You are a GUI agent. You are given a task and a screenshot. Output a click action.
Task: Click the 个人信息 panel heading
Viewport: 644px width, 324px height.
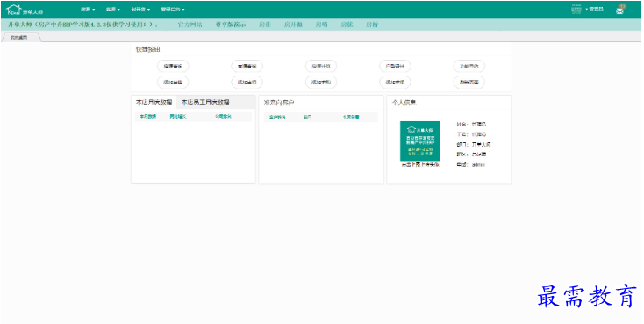coord(404,103)
